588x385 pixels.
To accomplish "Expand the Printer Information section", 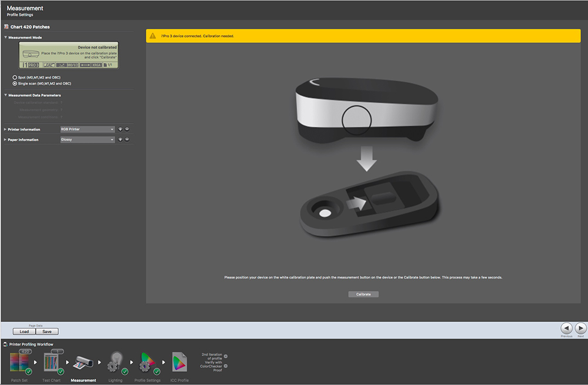I will [6, 129].
